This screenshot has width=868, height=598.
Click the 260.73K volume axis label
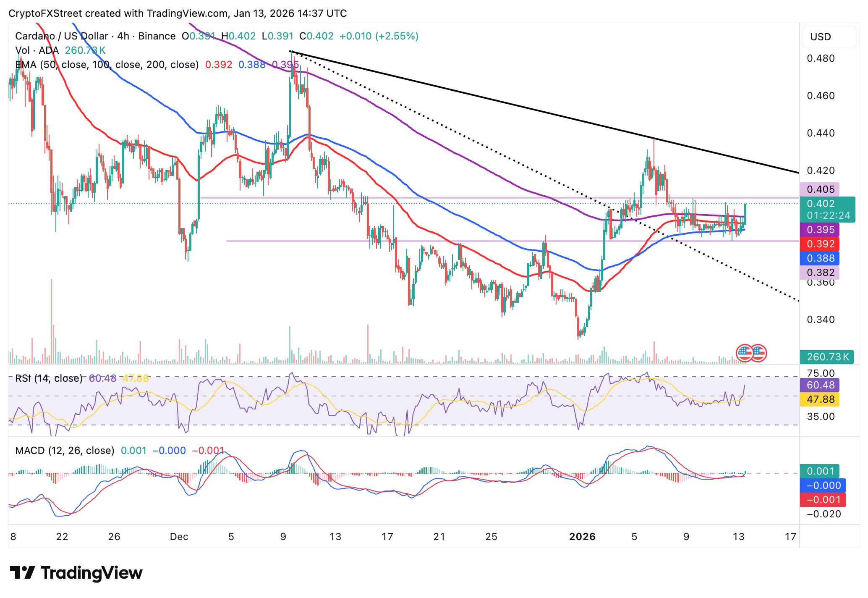click(x=826, y=357)
